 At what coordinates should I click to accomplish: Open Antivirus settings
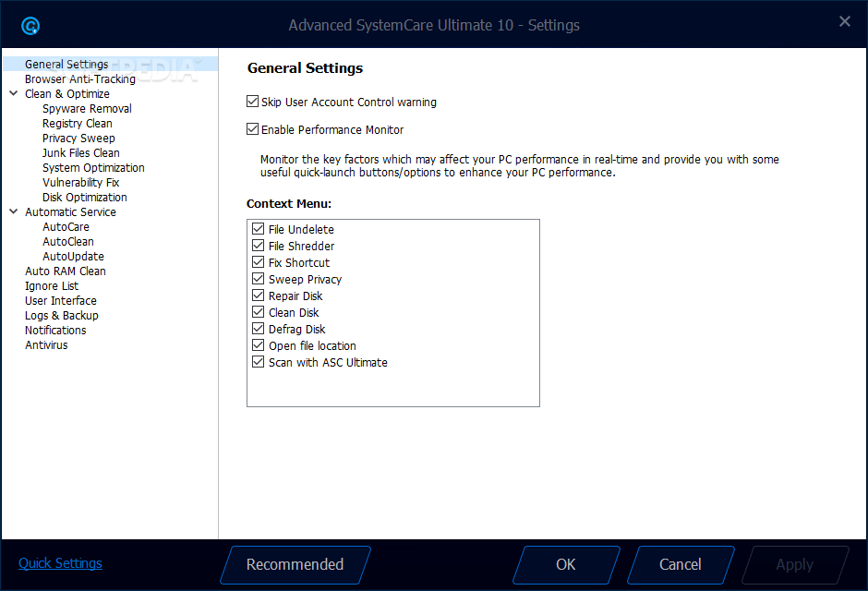click(x=46, y=344)
